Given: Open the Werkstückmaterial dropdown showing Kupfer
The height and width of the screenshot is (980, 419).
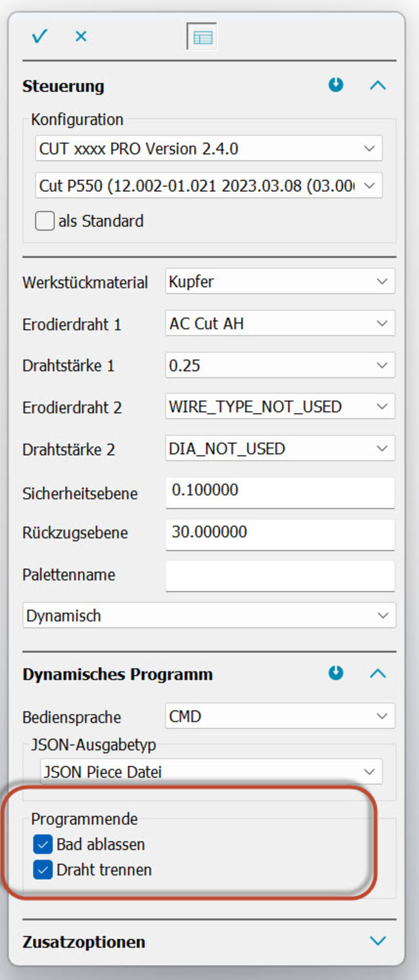Looking at the screenshot, I should [280, 282].
